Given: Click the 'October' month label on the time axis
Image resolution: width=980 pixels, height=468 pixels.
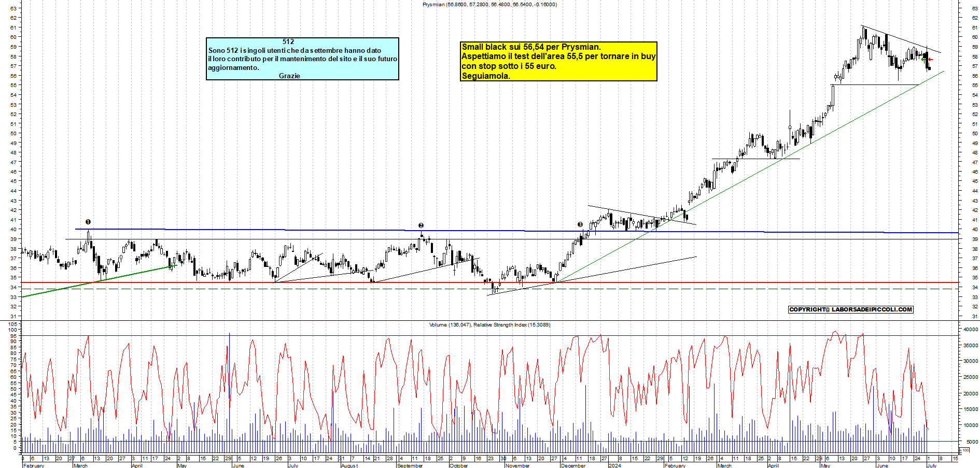Looking at the screenshot, I should click(459, 465).
